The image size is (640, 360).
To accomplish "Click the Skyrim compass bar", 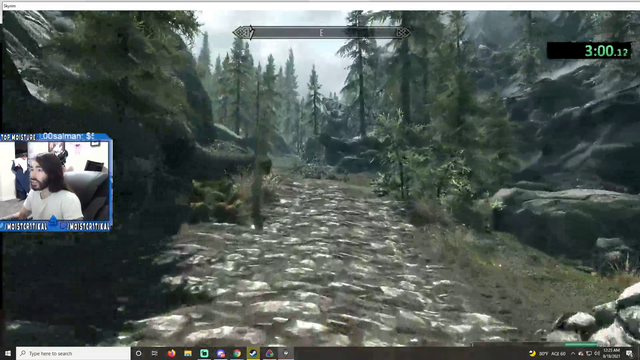I will tap(321, 32).
